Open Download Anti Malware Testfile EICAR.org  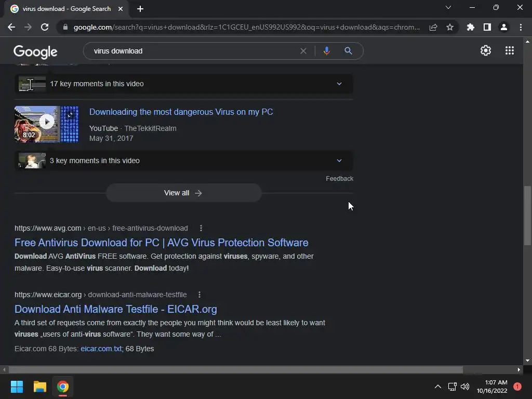[x=116, y=309]
